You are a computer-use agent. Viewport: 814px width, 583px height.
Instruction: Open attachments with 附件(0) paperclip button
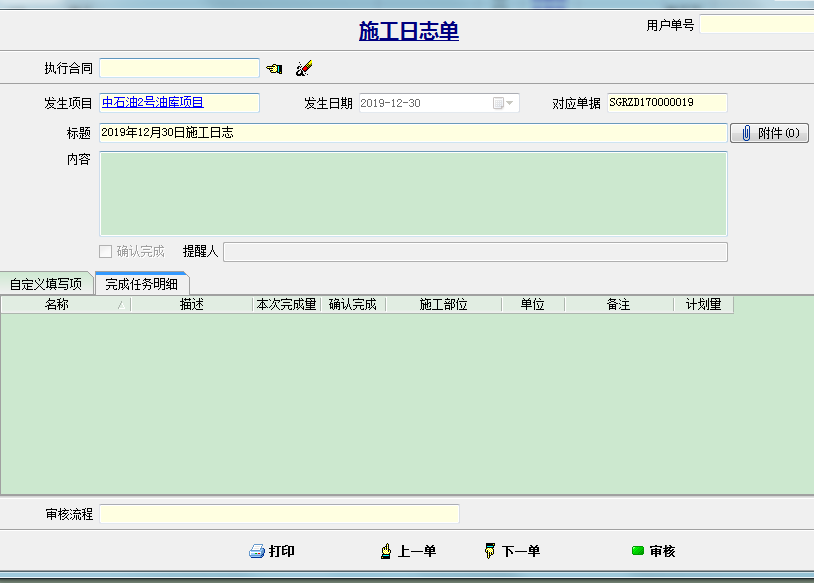click(x=769, y=133)
